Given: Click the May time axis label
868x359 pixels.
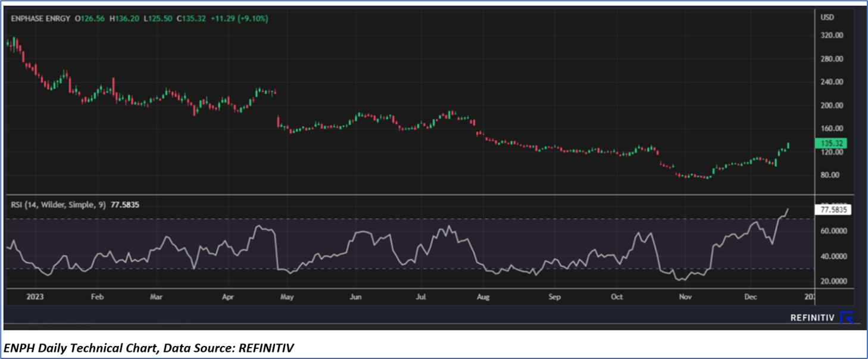Looking at the screenshot, I should click(288, 296).
